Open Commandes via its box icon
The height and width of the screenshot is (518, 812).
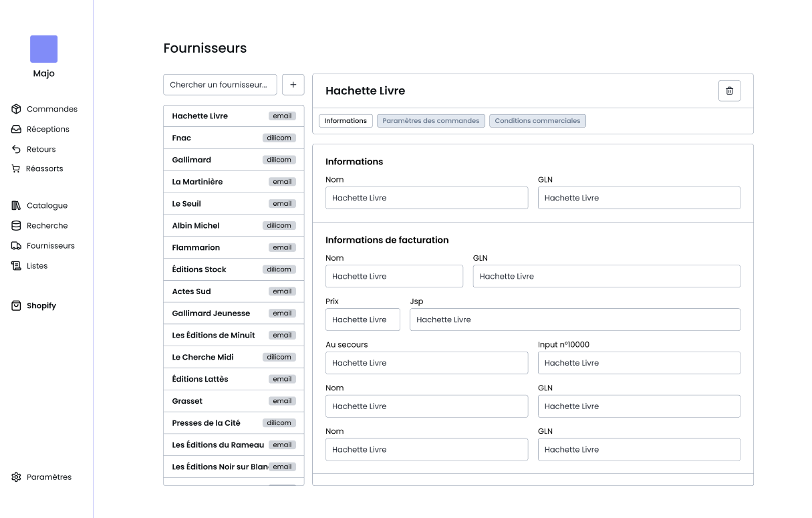[17, 109]
